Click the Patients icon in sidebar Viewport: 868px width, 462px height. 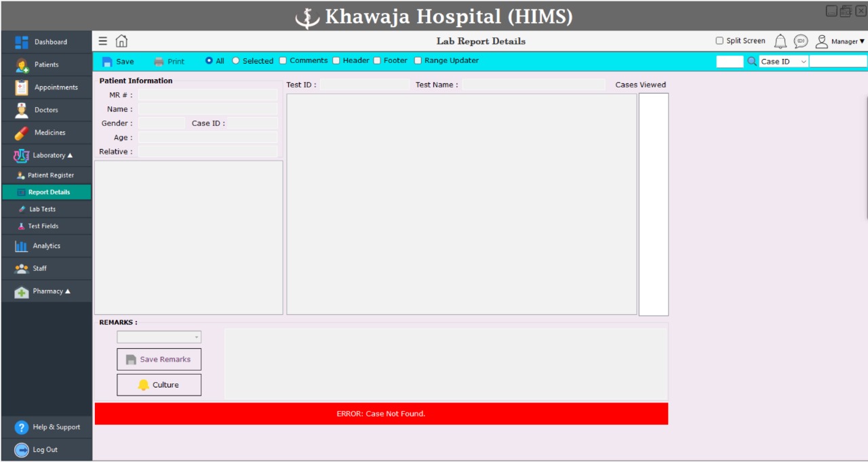(22, 65)
